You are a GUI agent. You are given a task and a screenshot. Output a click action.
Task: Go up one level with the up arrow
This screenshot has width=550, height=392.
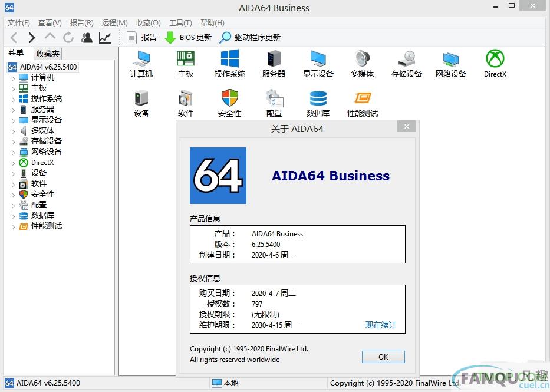(50, 36)
